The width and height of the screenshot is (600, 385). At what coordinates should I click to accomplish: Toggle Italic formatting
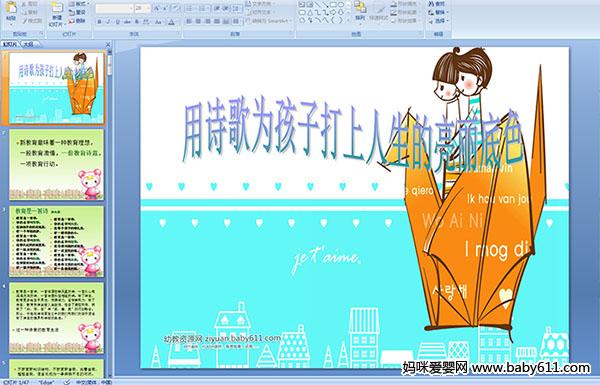pos(108,22)
